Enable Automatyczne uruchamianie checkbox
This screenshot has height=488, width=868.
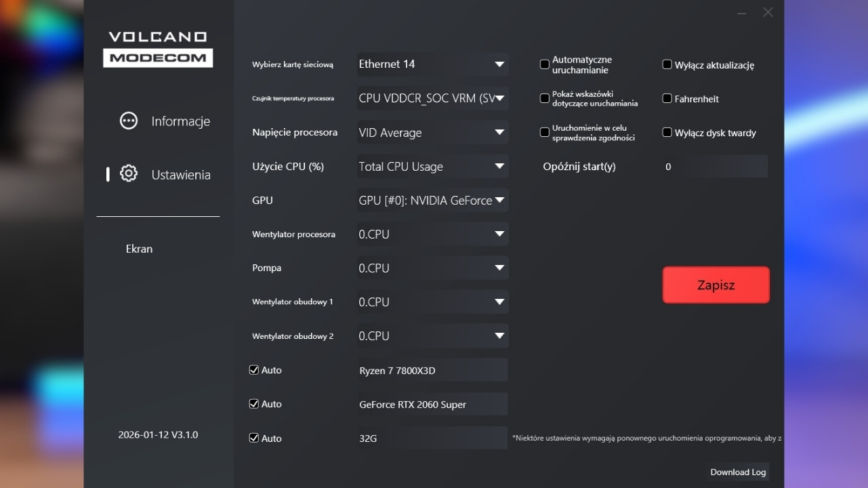click(x=545, y=64)
